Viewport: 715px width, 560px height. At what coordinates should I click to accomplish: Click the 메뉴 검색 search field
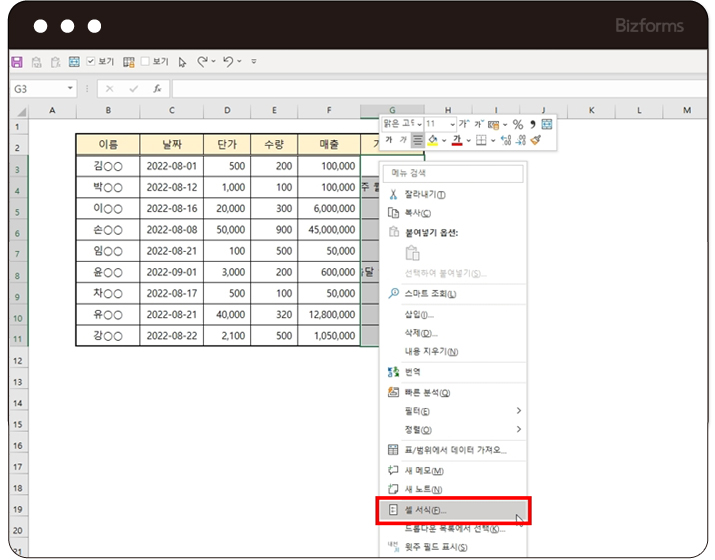(x=454, y=174)
